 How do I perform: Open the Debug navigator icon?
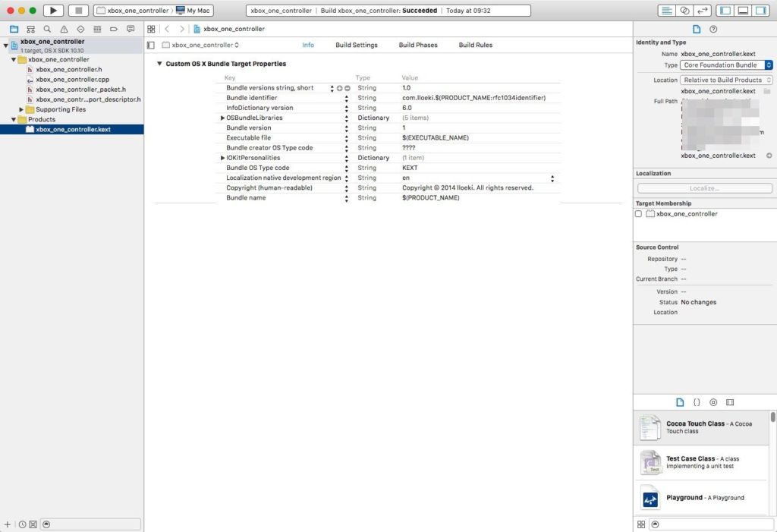click(97, 30)
